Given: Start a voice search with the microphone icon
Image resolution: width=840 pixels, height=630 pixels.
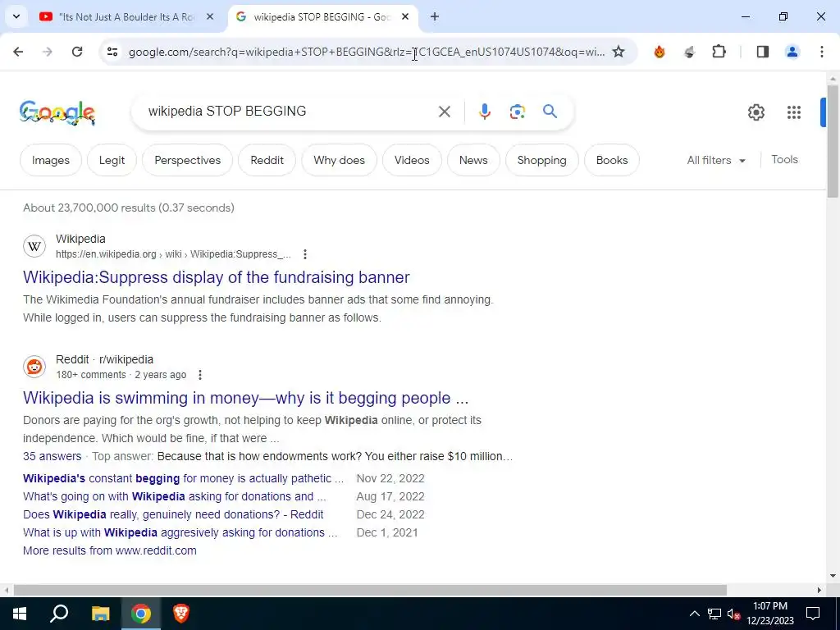Looking at the screenshot, I should pyautogui.click(x=484, y=112).
